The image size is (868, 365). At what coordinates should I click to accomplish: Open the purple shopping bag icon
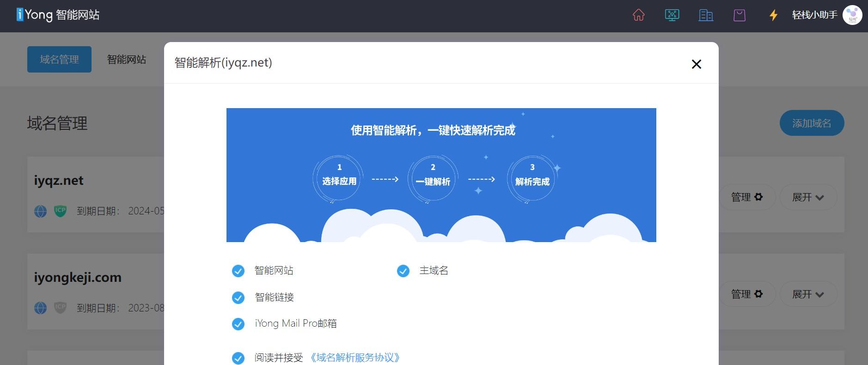coord(740,15)
